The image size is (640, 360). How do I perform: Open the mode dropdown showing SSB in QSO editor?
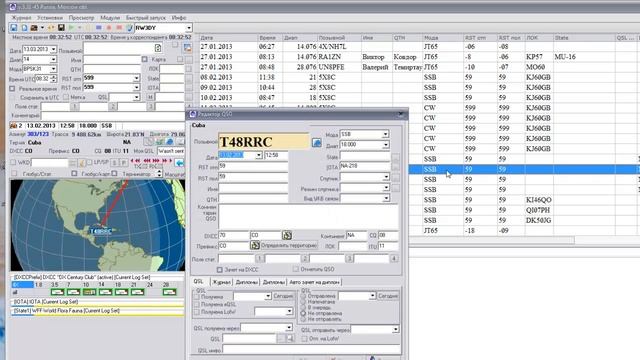[x=385, y=134]
